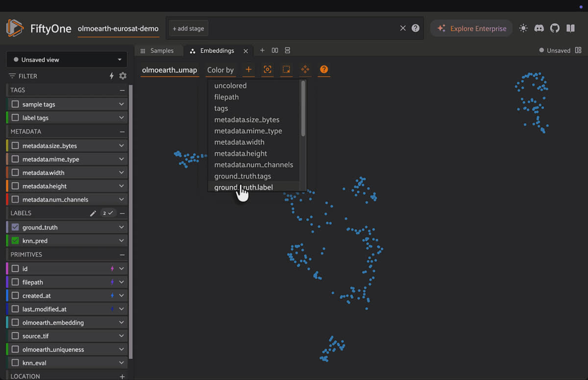Click the pencil icon in LABELS header

[x=93, y=214]
